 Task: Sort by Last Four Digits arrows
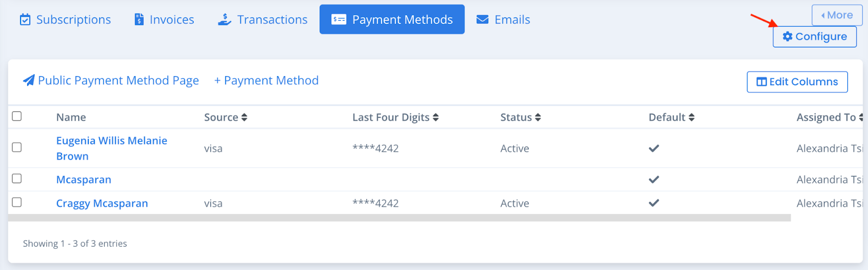(436, 117)
